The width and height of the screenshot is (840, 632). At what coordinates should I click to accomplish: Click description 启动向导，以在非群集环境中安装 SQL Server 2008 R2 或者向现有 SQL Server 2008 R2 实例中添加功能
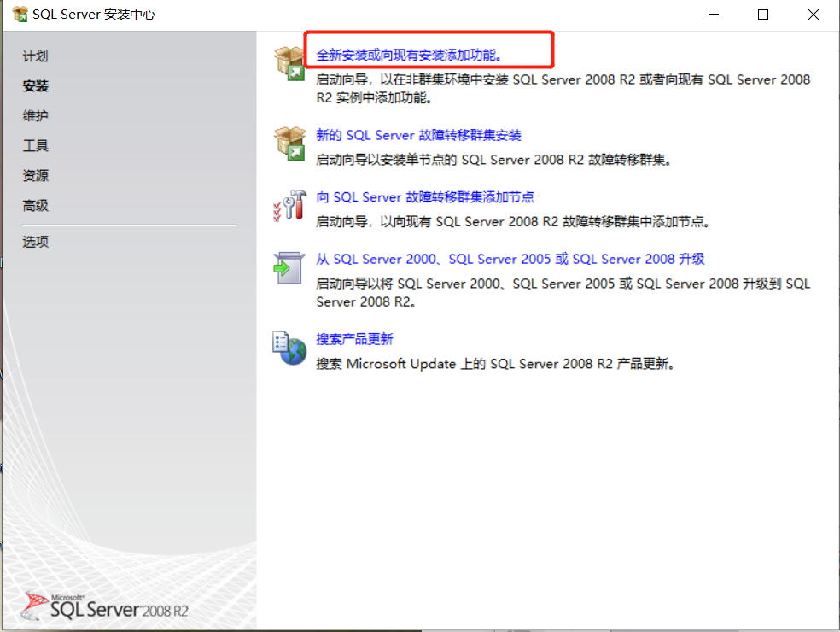pyautogui.click(x=563, y=89)
